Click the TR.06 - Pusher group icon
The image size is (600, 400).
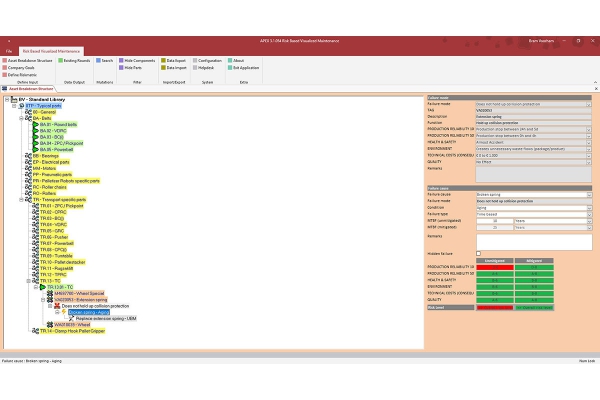point(36,237)
